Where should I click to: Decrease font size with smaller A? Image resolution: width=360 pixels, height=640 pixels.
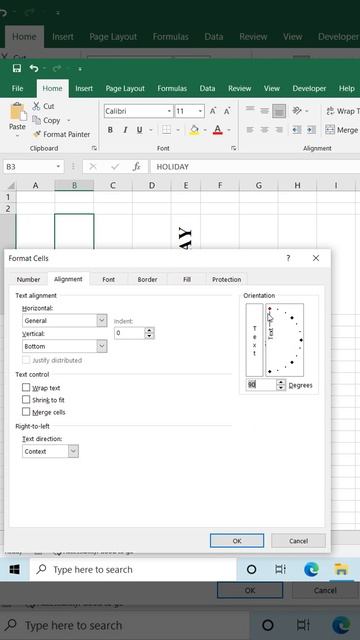(x=227, y=111)
